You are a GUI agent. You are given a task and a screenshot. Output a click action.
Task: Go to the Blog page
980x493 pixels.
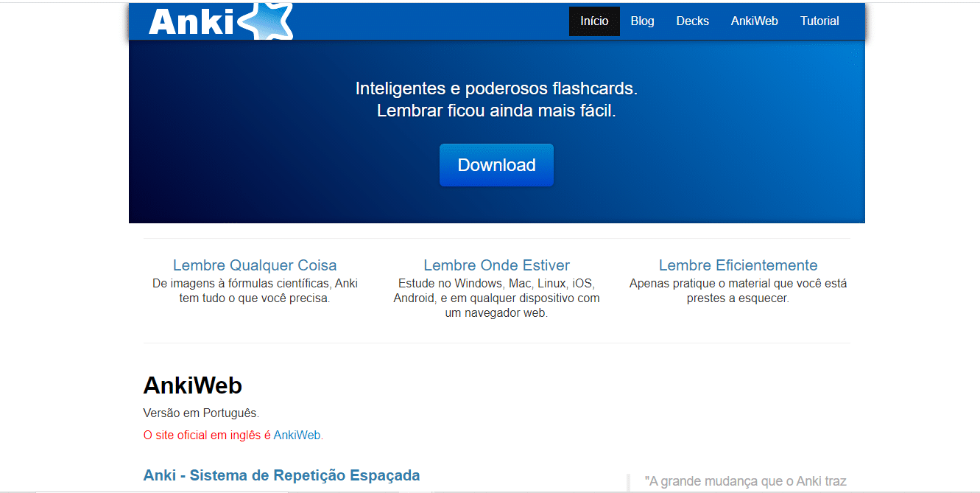pyautogui.click(x=642, y=21)
